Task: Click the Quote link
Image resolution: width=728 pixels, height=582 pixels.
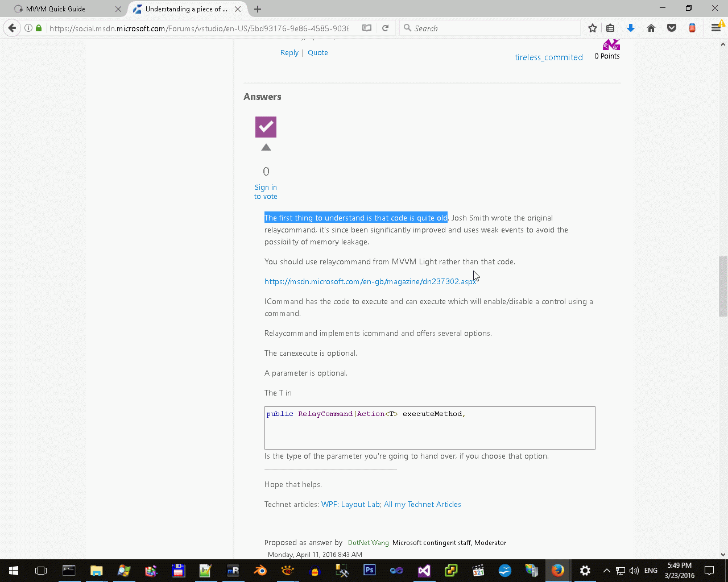Action: coord(318,53)
